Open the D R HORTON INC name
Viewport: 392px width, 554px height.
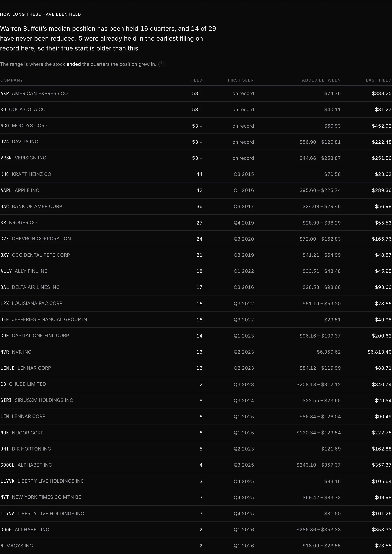coord(31,449)
